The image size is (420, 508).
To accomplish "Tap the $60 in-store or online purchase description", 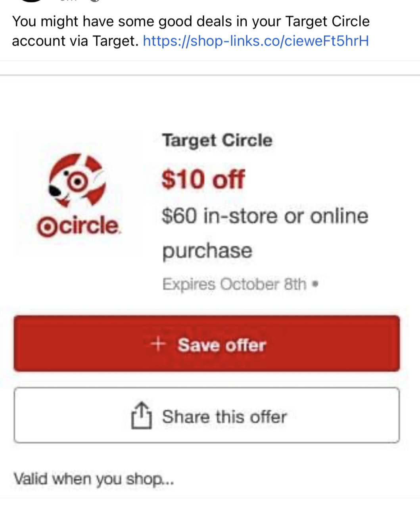I will click(265, 233).
